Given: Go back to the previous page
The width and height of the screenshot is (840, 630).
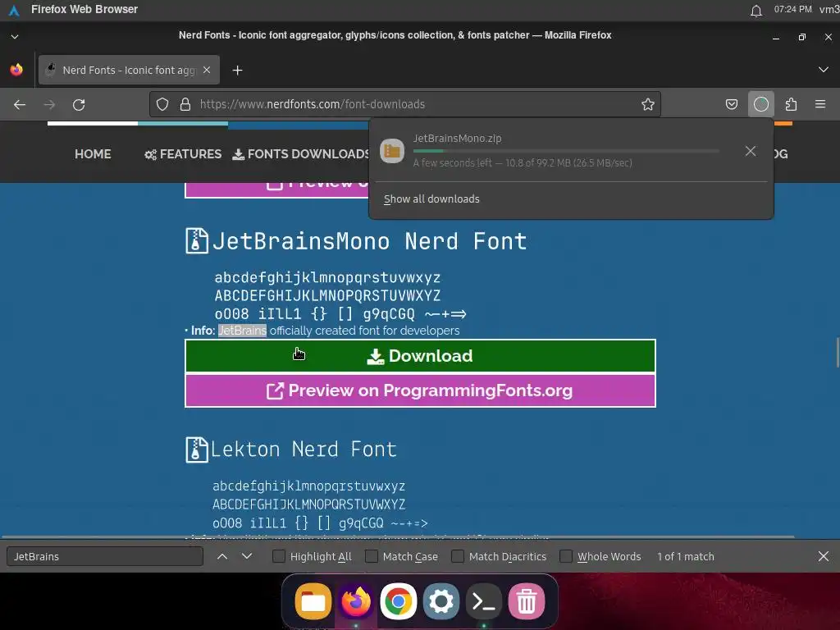Looking at the screenshot, I should (20, 104).
